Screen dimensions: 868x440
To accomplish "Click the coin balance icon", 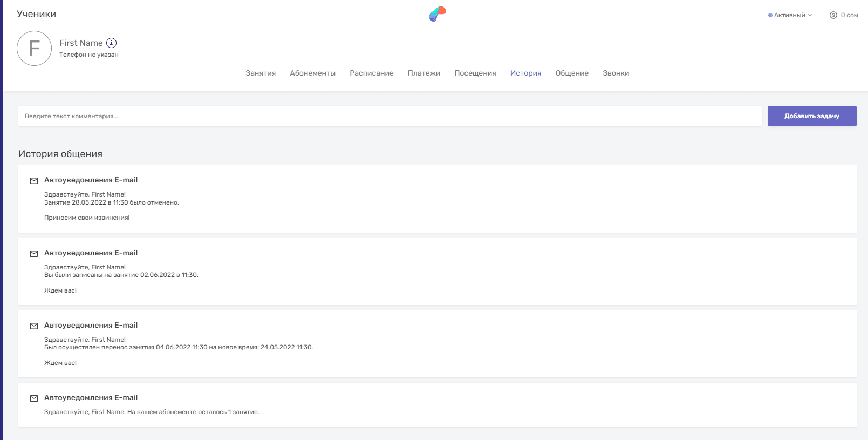I will pyautogui.click(x=833, y=15).
